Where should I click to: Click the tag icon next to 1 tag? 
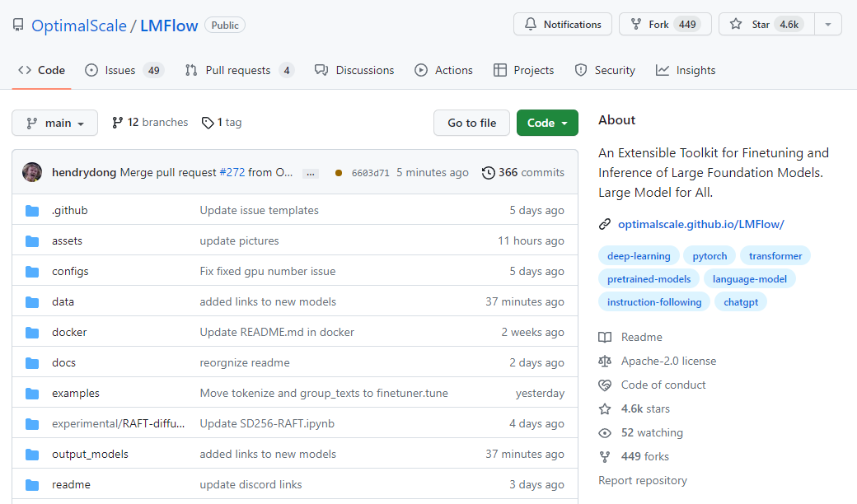pyautogui.click(x=208, y=123)
